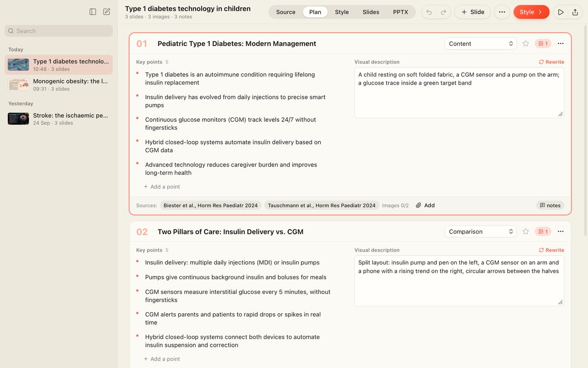Switch to the Source tab
588x368 pixels.
(286, 12)
